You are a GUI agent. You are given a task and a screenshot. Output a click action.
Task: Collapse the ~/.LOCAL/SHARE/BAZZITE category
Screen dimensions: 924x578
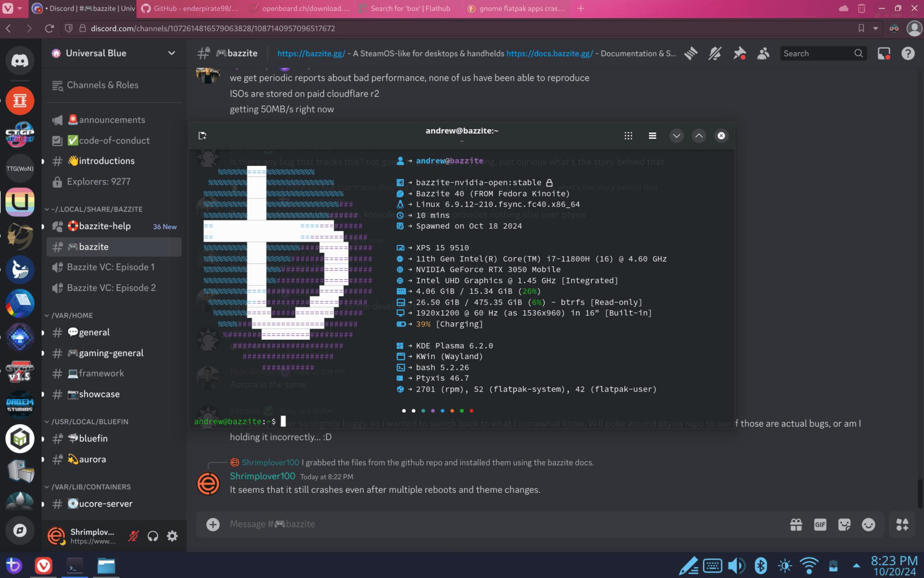point(94,209)
